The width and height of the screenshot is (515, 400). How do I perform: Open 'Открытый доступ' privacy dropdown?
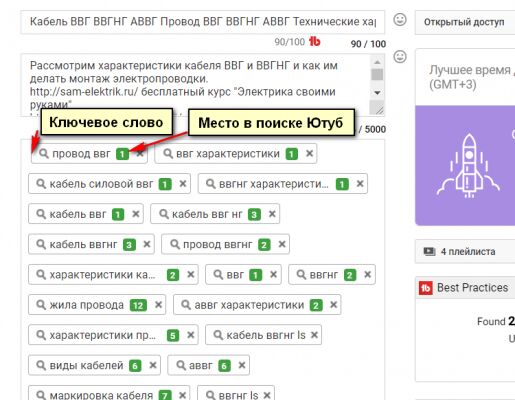[x=465, y=22]
